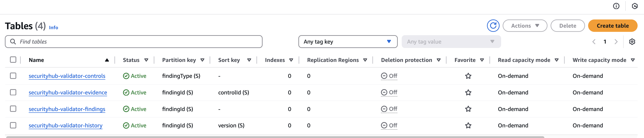Star the securityhub-validator-history table

(x=468, y=125)
